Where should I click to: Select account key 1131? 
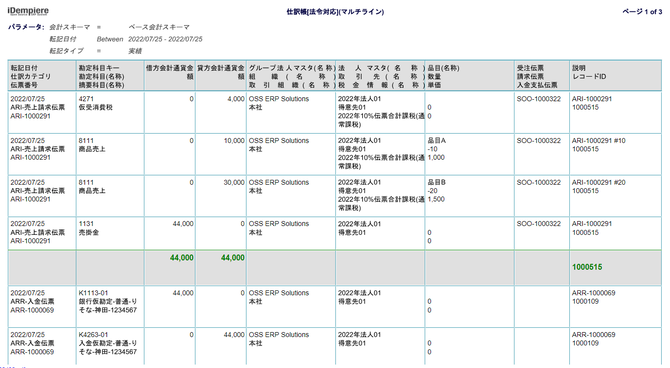point(86,224)
